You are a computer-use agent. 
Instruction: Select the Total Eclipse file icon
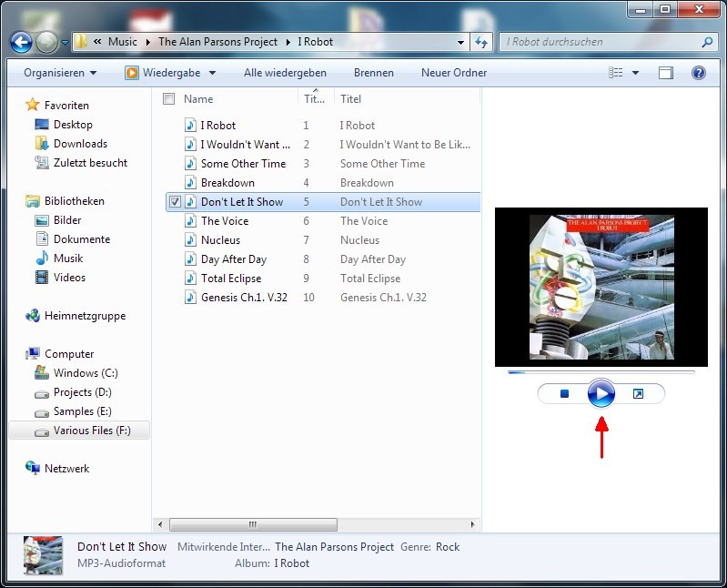[x=190, y=279]
